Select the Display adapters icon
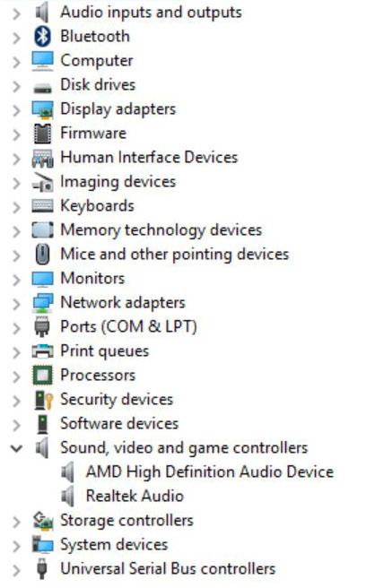 point(42,109)
